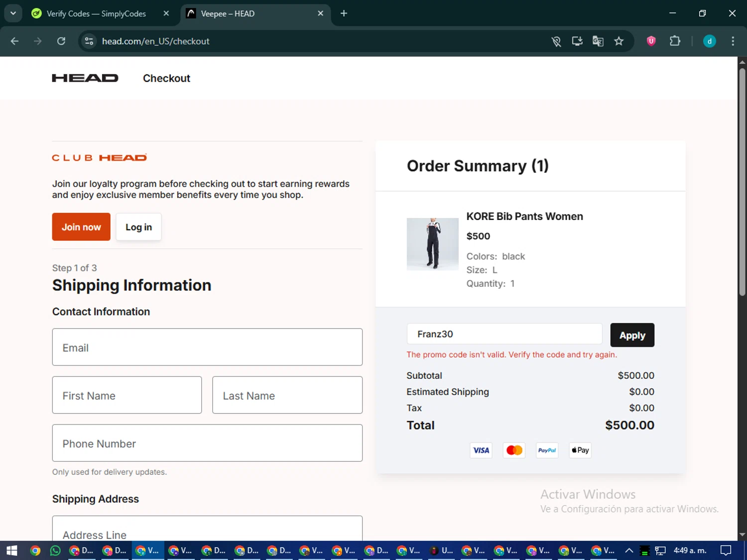Go back with the browser back arrow
This screenshot has width=747, height=560.
tap(14, 41)
